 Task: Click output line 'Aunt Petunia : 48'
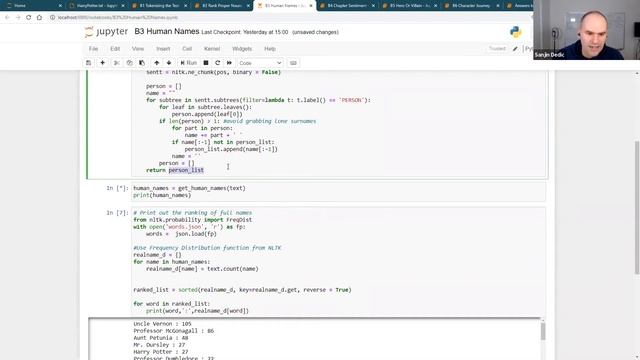click(160, 338)
